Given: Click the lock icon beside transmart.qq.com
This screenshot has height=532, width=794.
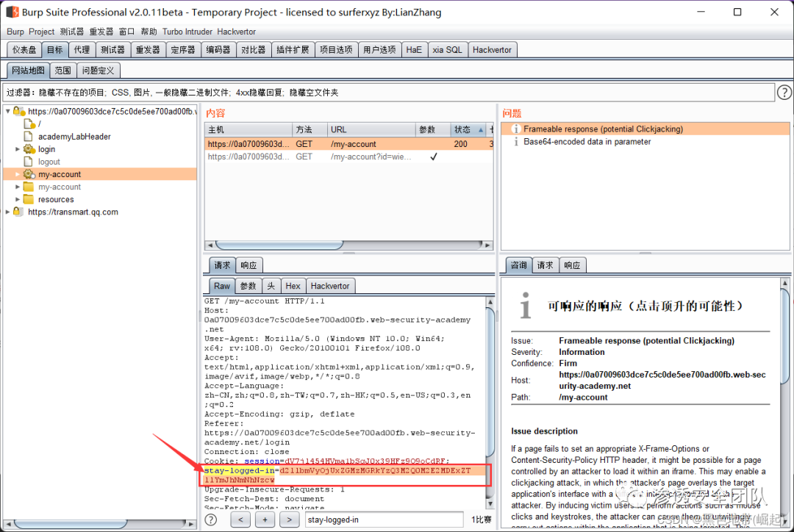Looking at the screenshot, I should point(18,212).
